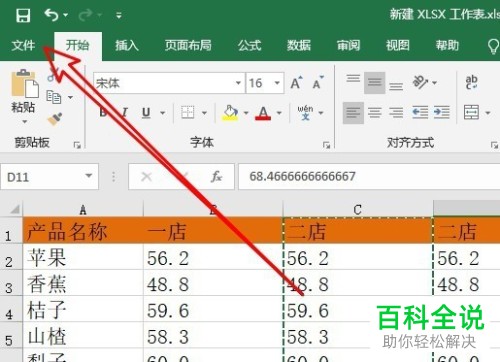Decrease font size with smaller A
The height and width of the screenshot is (362, 500).
(318, 83)
